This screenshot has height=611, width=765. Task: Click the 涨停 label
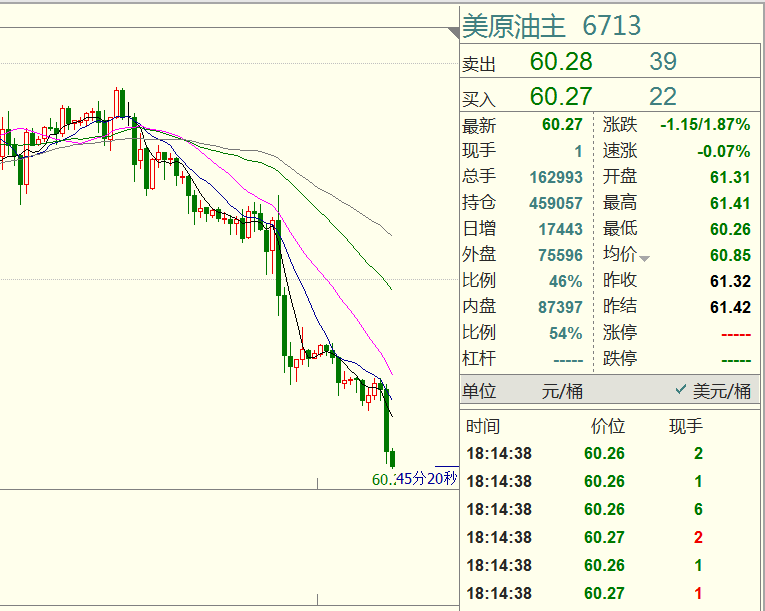(620, 332)
